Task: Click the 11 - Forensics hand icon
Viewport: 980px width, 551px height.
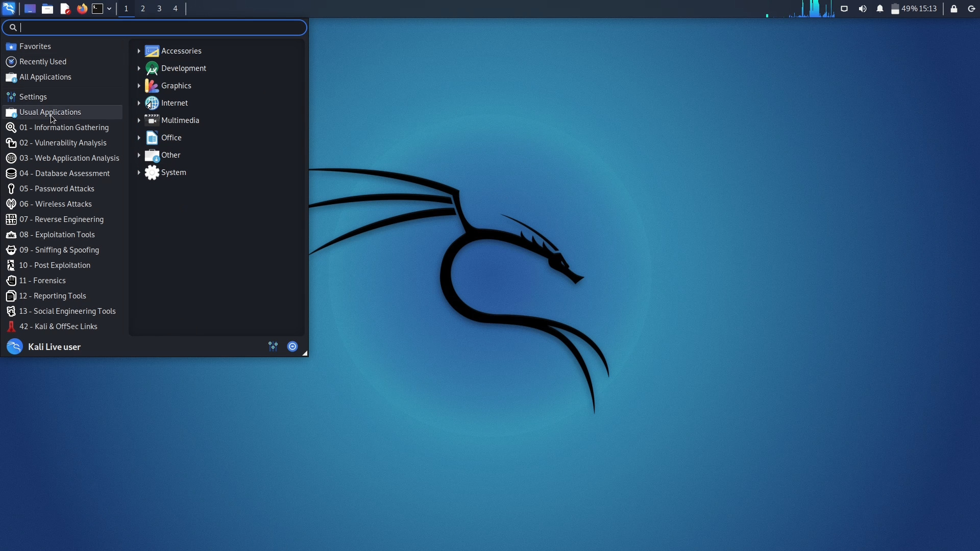Action: (x=11, y=281)
